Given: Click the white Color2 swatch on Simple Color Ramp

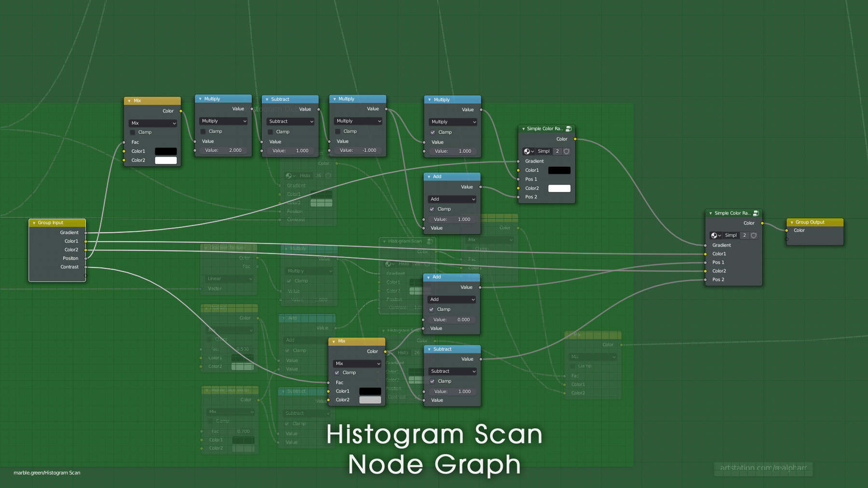Looking at the screenshot, I should [559, 188].
